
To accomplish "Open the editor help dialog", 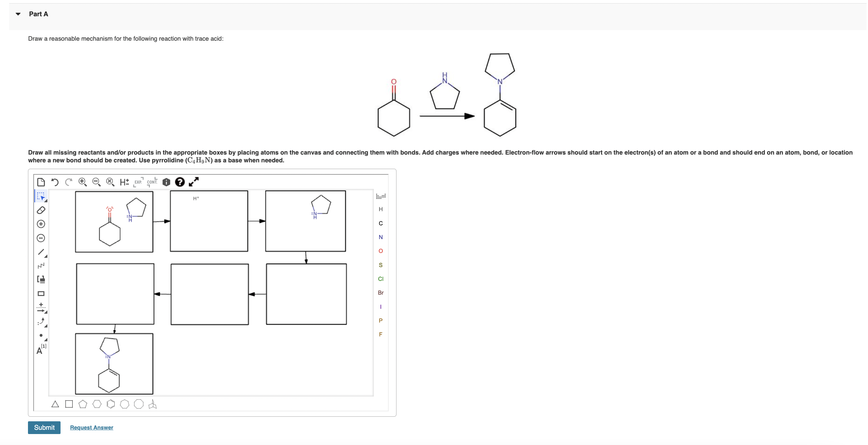I will [180, 182].
